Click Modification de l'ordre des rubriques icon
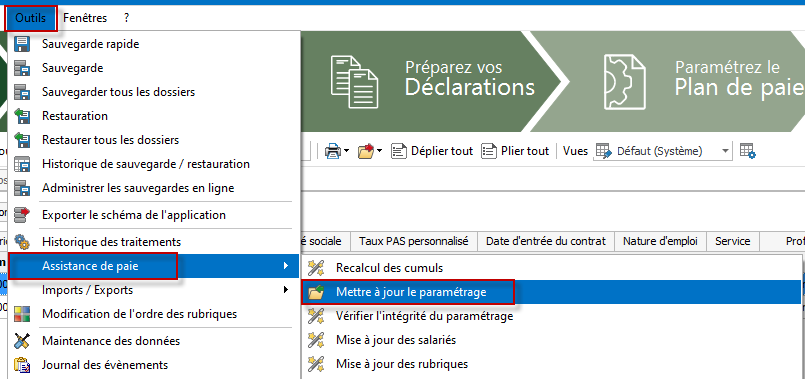The width and height of the screenshot is (805, 379). [22, 313]
